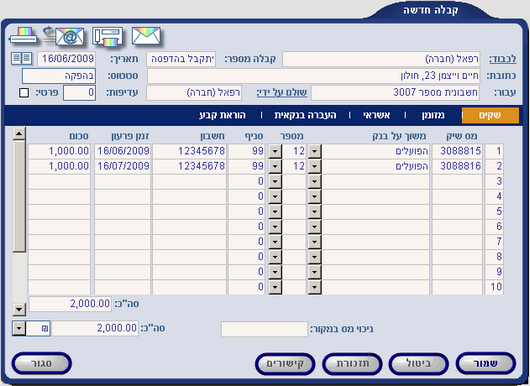Viewport: 530px width, 386px height.
Task: Click the לכבוד link
Action: click(503, 59)
